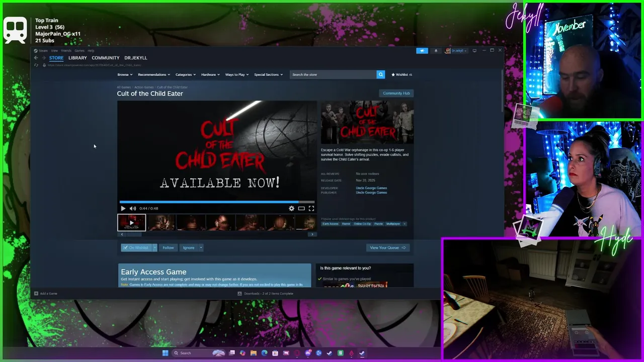Switch to Big Picture mode icon
The width and height of the screenshot is (644, 362).
(x=474, y=51)
